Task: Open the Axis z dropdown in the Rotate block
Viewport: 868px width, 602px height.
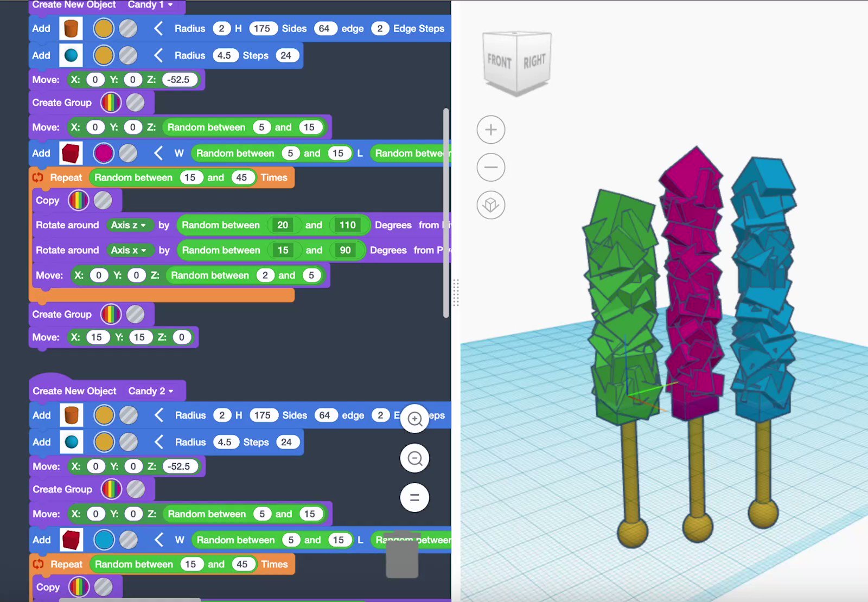Action: point(130,225)
